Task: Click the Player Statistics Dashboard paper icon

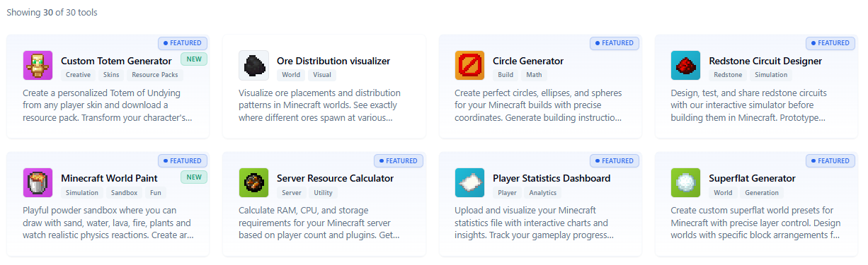Action: point(470,182)
